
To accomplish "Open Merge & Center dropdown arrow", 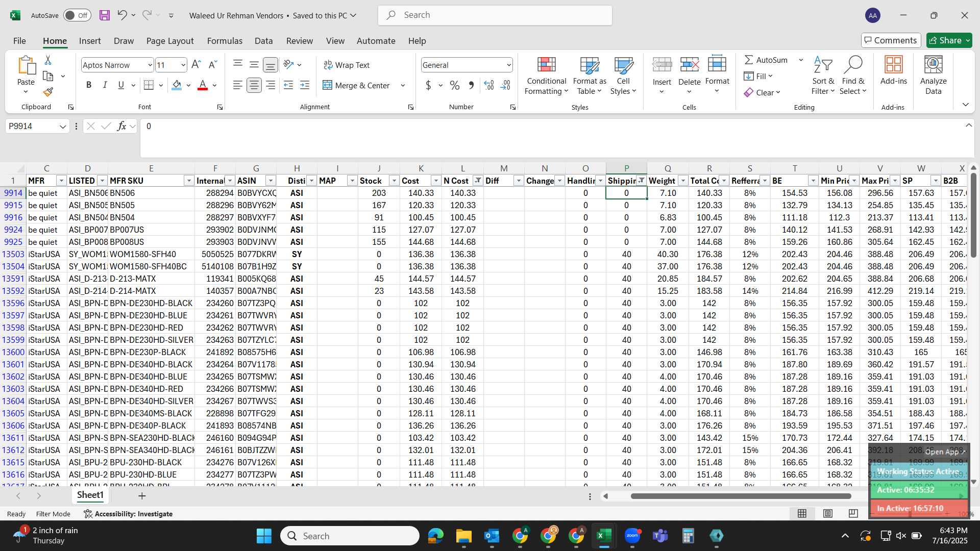I will click(403, 85).
